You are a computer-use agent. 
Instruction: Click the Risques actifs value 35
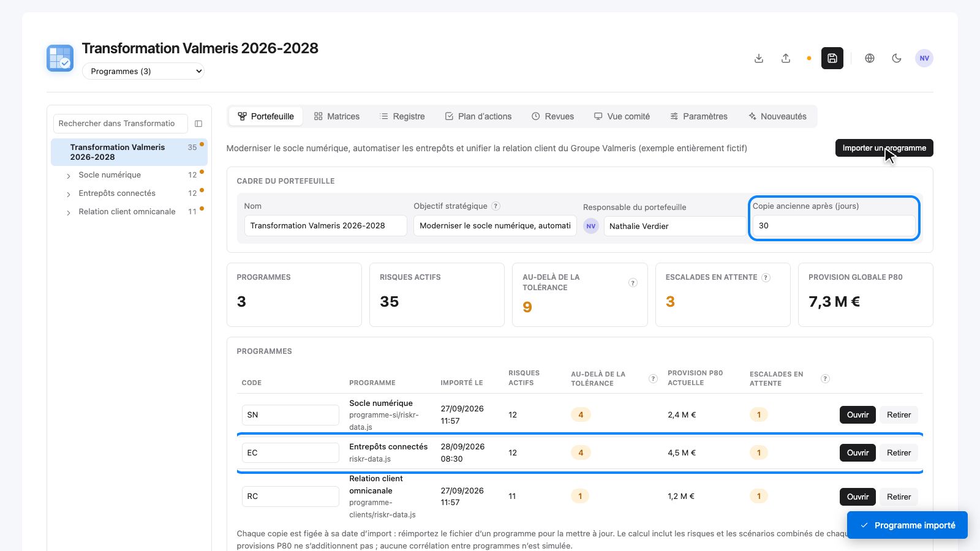tap(389, 301)
